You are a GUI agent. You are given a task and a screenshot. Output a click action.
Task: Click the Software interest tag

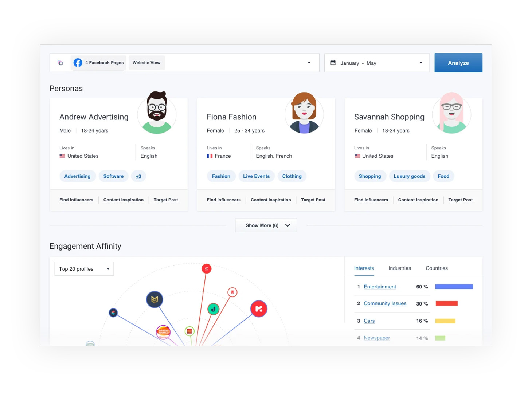tap(113, 176)
